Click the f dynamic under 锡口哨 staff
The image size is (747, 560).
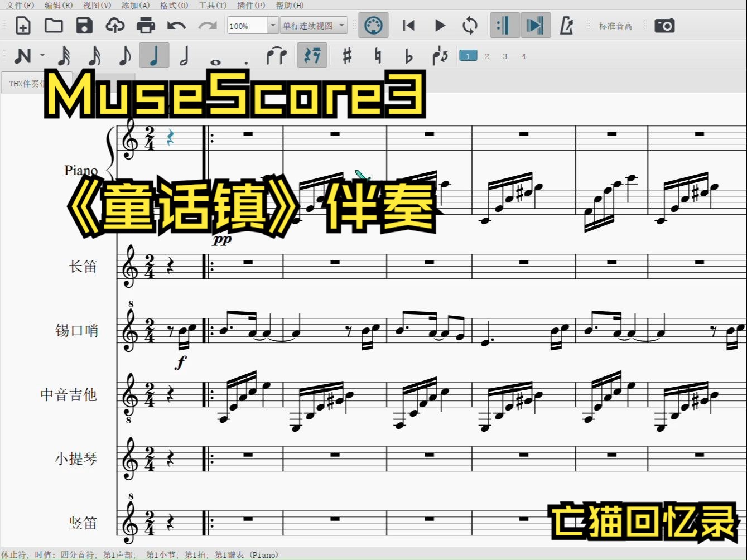coord(180,363)
